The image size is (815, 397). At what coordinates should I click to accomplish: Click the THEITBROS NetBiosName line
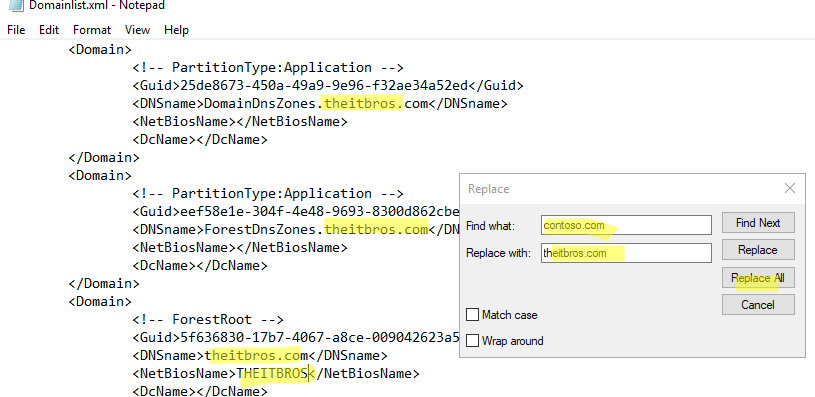[275, 373]
